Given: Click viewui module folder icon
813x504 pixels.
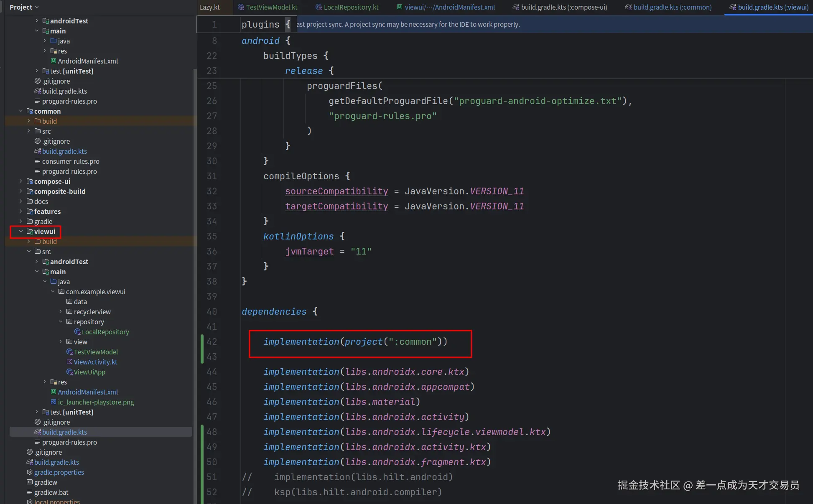Looking at the screenshot, I should (30, 232).
